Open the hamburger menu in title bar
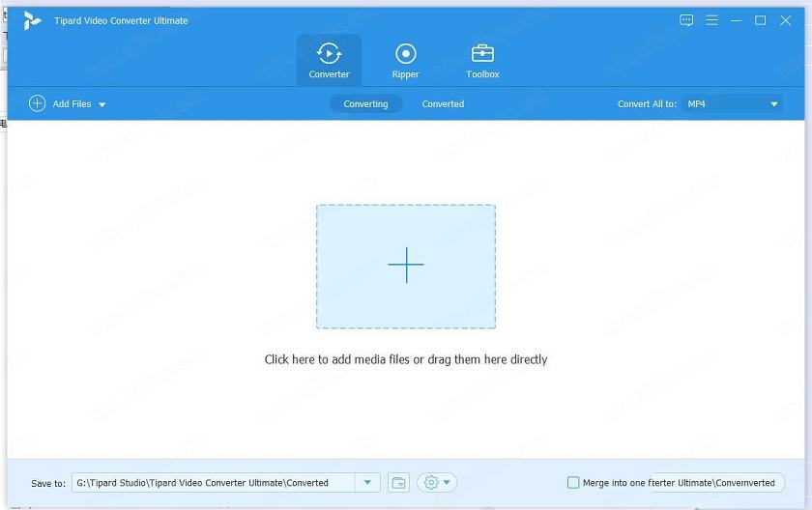This screenshot has height=510, width=812. [x=711, y=20]
